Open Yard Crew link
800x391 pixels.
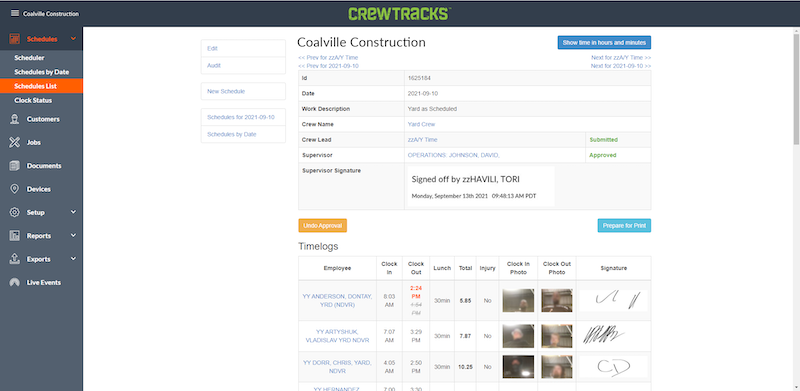[421, 124]
